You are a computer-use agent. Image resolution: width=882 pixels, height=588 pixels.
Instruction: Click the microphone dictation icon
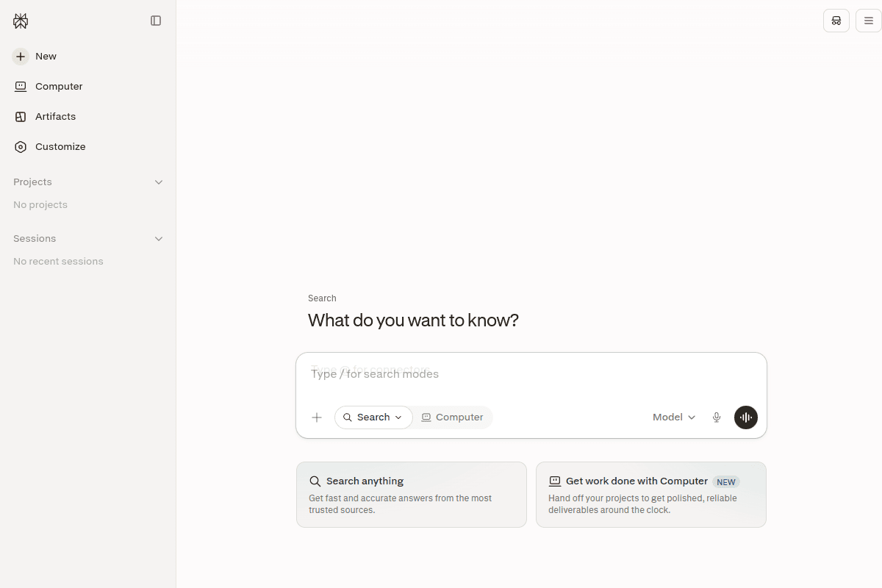point(717,417)
